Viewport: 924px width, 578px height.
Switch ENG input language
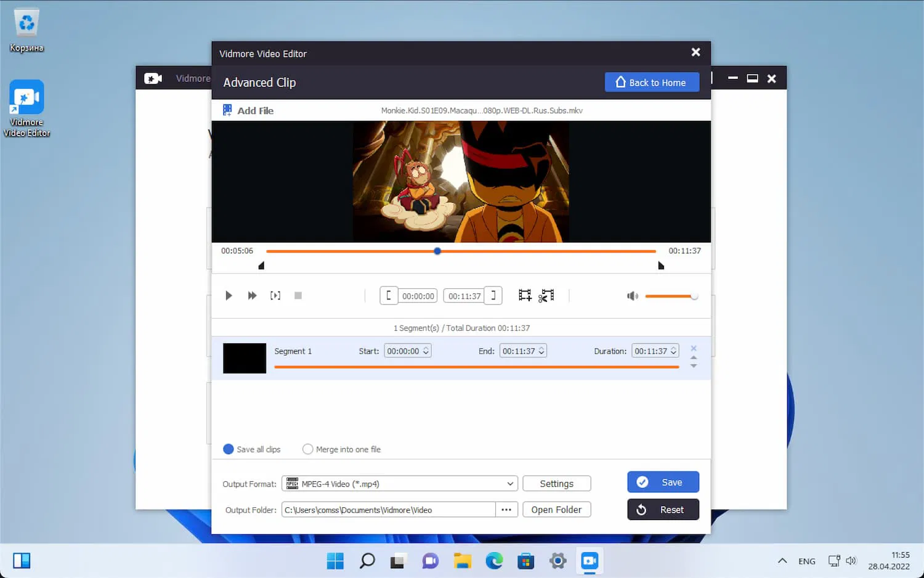[x=807, y=561]
